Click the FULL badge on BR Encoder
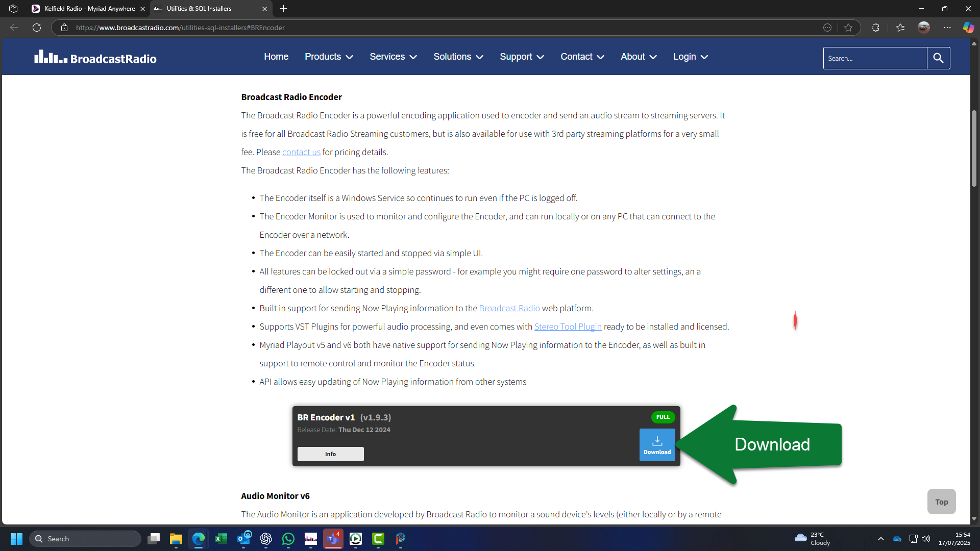The width and height of the screenshot is (980, 551). [663, 417]
